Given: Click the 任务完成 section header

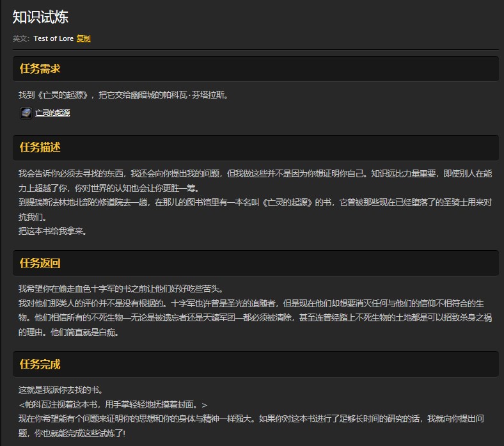Looking at the screenshot, I should coord(40,364).
